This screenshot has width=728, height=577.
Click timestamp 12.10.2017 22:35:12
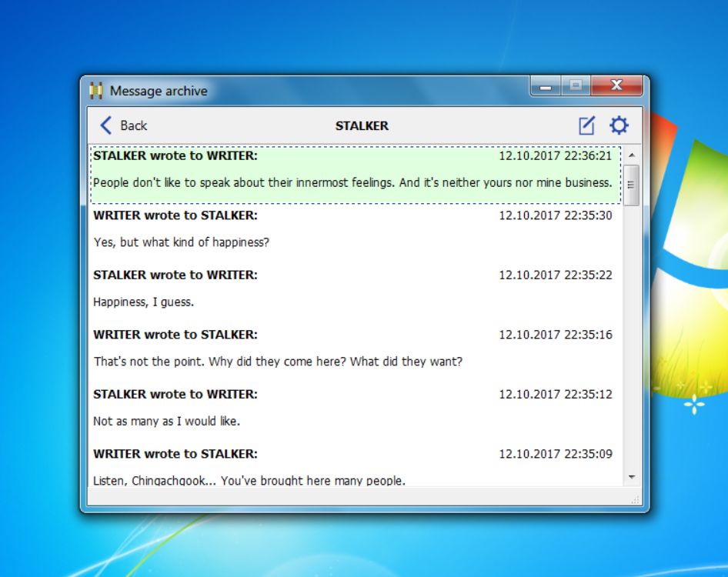556,394
